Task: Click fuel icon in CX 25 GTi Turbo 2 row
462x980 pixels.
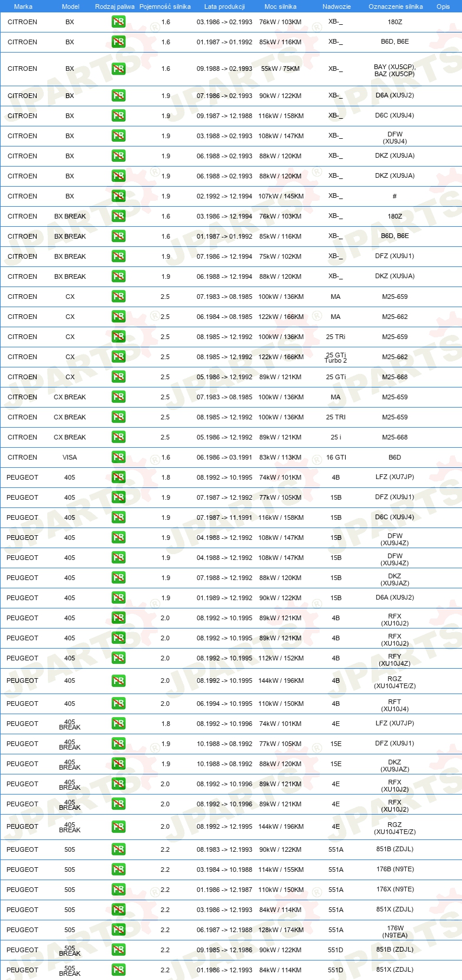Action: coord(118,357)
